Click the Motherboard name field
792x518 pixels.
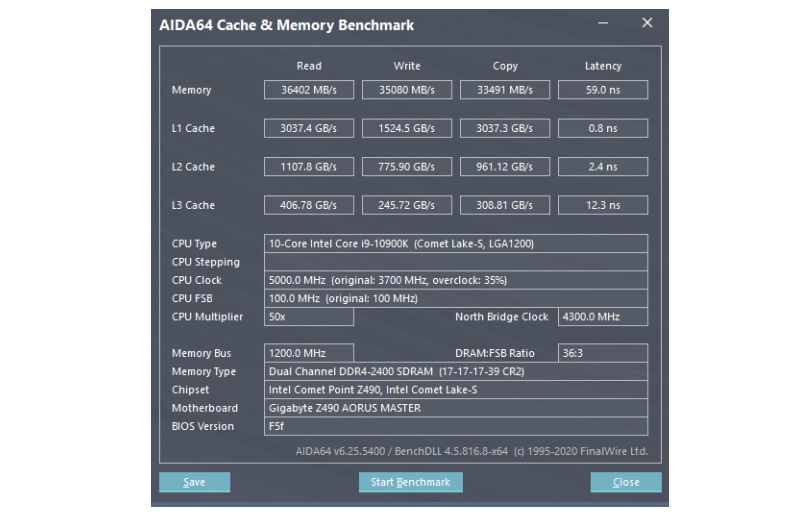[455, 408]
